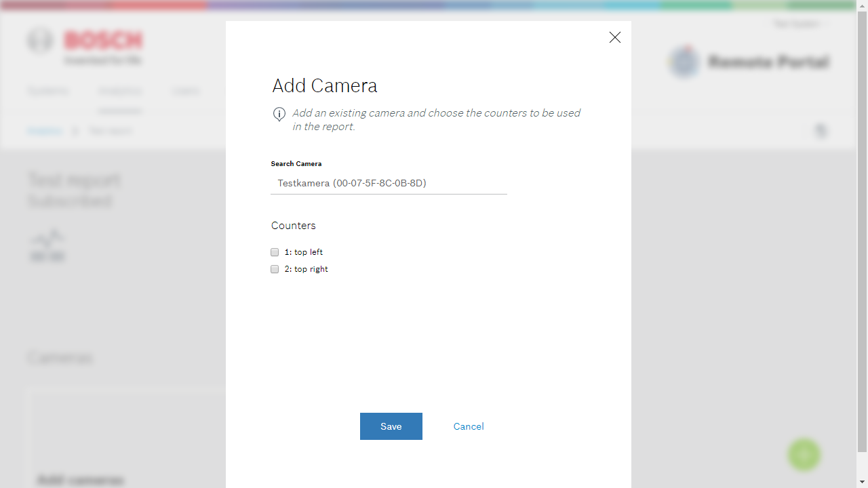Click the search icon in the breadcrumb bar

(821, 130)
